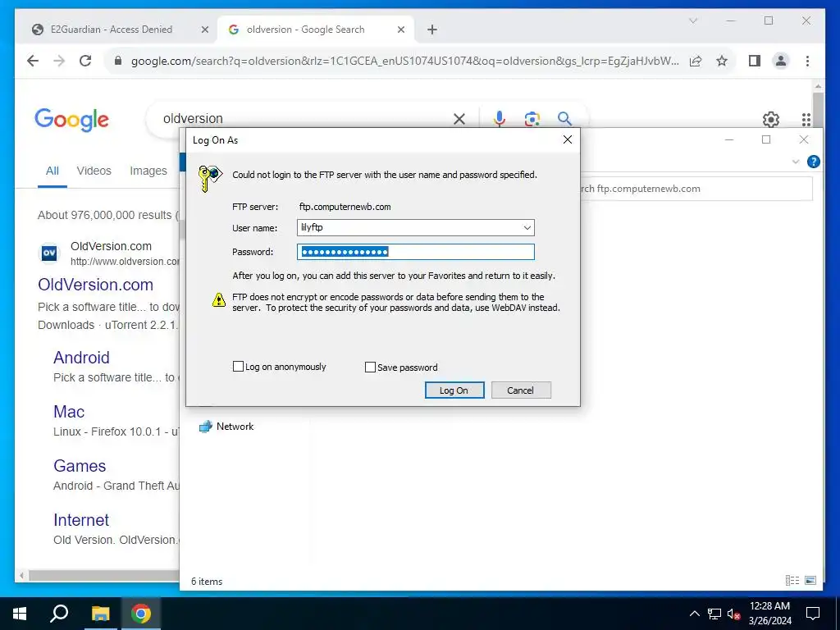Go back in Chrome
This screenshot has height=630, width=840.
33,61
